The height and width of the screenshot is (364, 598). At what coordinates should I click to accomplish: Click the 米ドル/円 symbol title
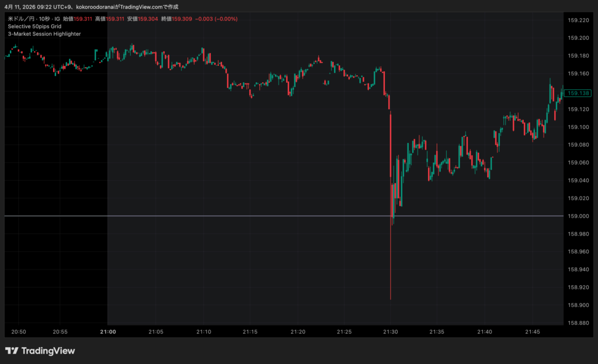[21, 19]
